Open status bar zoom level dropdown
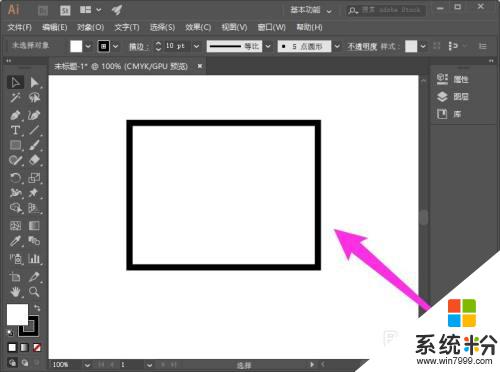The height and width of the screenshot is (372, 500). click(x=87, y=365)
